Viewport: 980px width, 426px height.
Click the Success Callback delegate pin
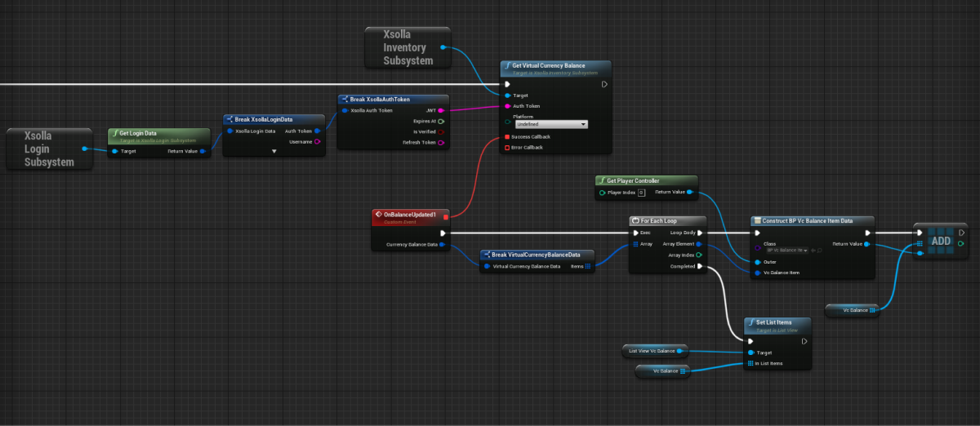[506, 136]
